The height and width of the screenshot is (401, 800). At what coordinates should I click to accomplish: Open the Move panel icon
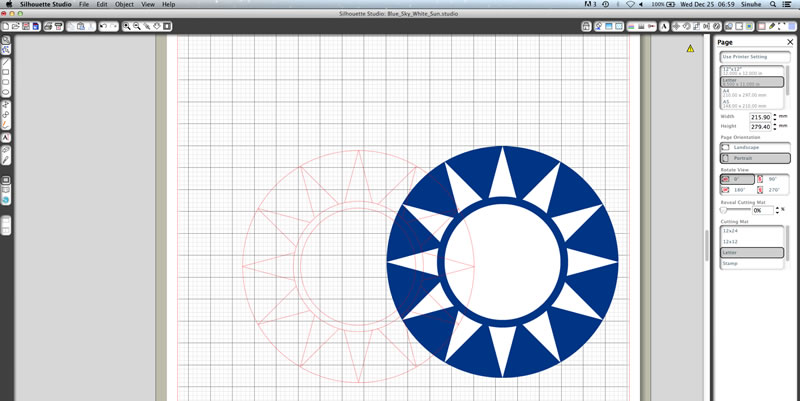coord(676,27)
